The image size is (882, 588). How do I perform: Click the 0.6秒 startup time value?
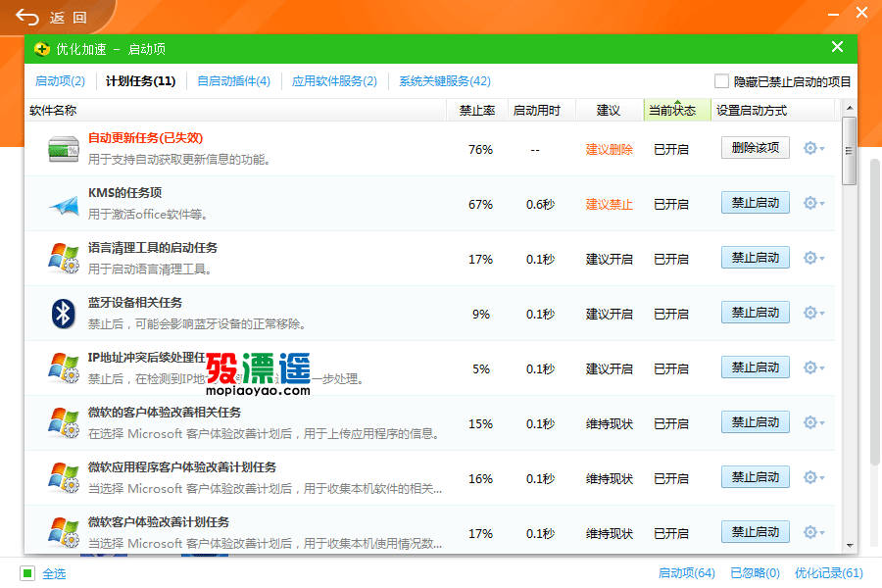540,204
